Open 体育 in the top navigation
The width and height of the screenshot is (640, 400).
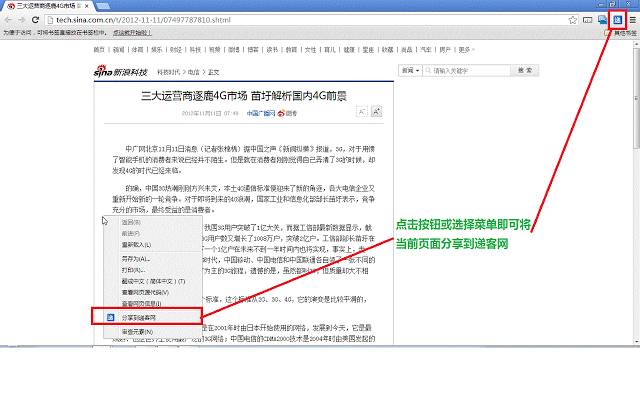point(138,50)
